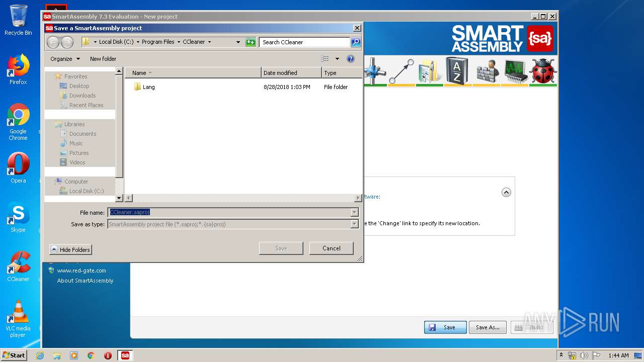Open Recycle Bin on the desktop
Viewport: 644px width, 362px height.
coord(18,20)
